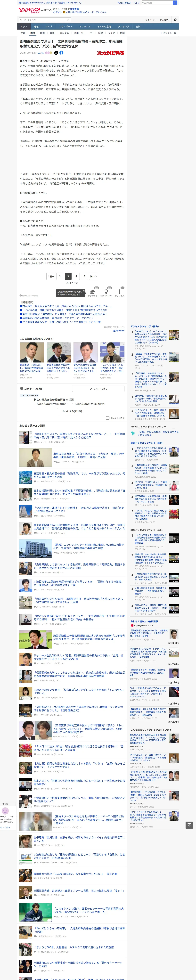196x980 pixels.
Task: Open settings via the gear icon
Action: (x=175, y=20)
